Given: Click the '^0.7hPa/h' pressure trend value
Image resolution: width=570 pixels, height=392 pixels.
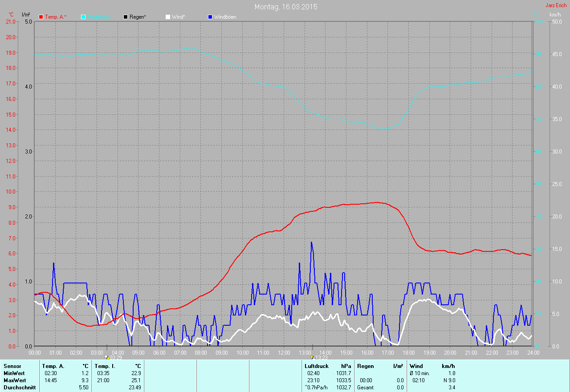Looking at the screenshot, I should 316,388.
